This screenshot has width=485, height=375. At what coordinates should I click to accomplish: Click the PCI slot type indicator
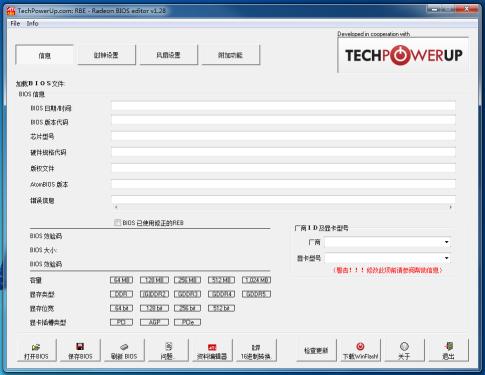point(121,322)
